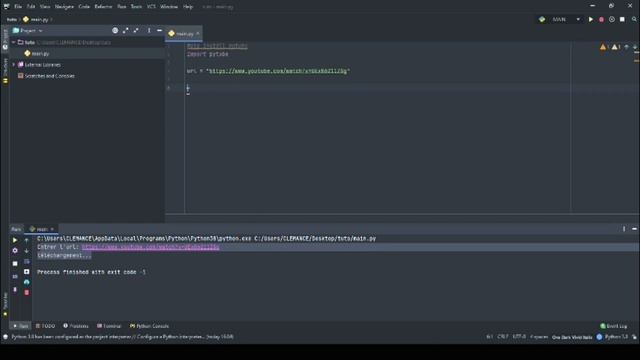The width and height of the screenshot is (640, 360).
Task: Click the print icon in Run console
Action: coord(27,282)
